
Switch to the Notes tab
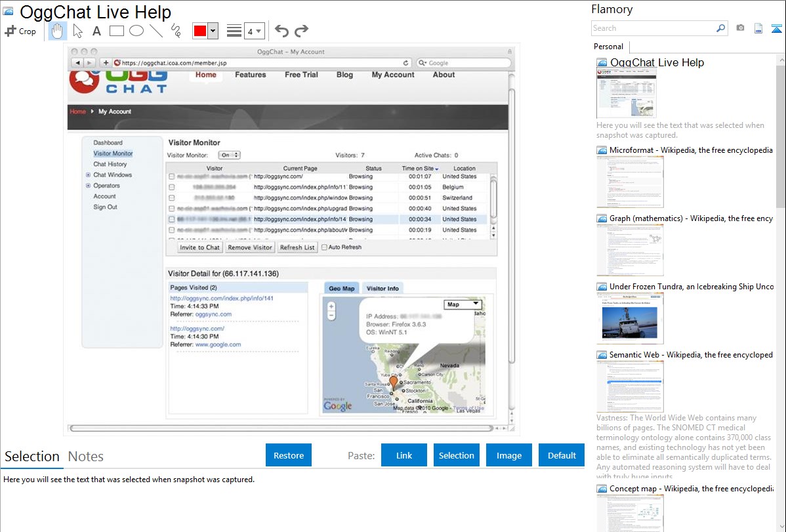tap(86, 457)
